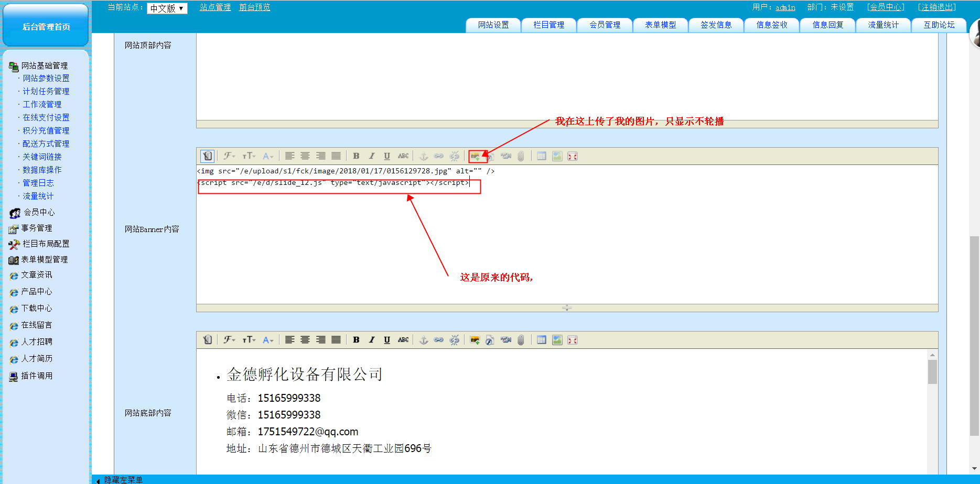Expand 栏目布局配置 in the left menu
The height and width of the screenshot is (484, 980).
[x=46, y=244]
